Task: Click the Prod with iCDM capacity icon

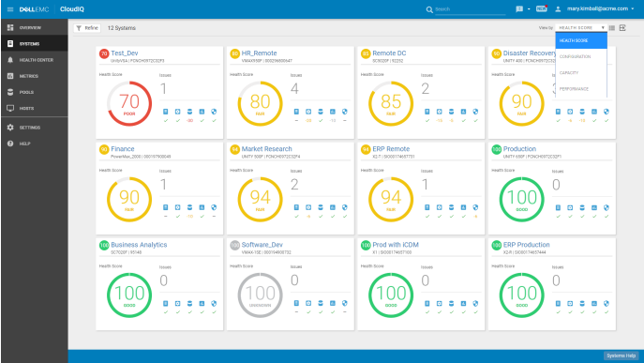Action: click(452, 303)
